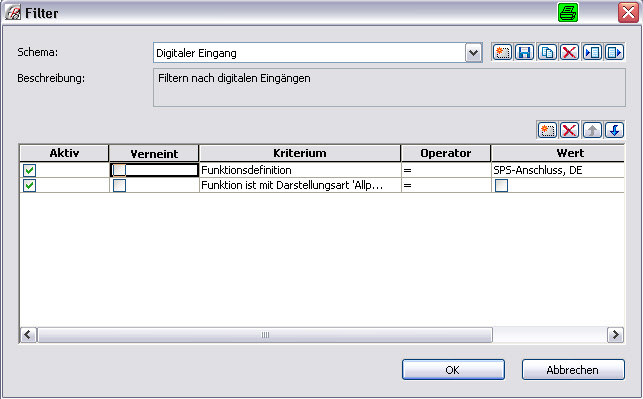Screen dimensions: 643x399
Task: Click the import schema icon
Action: [x=592, y=52]
